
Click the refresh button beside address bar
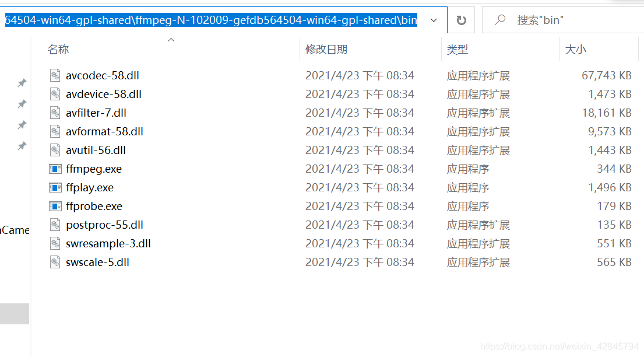point(461,20)
